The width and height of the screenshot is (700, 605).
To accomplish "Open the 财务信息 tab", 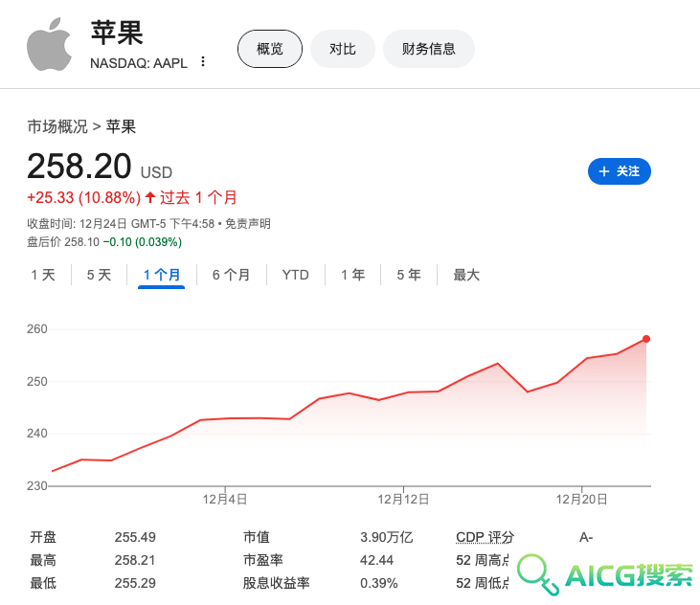I will click(x=429, y=49).
